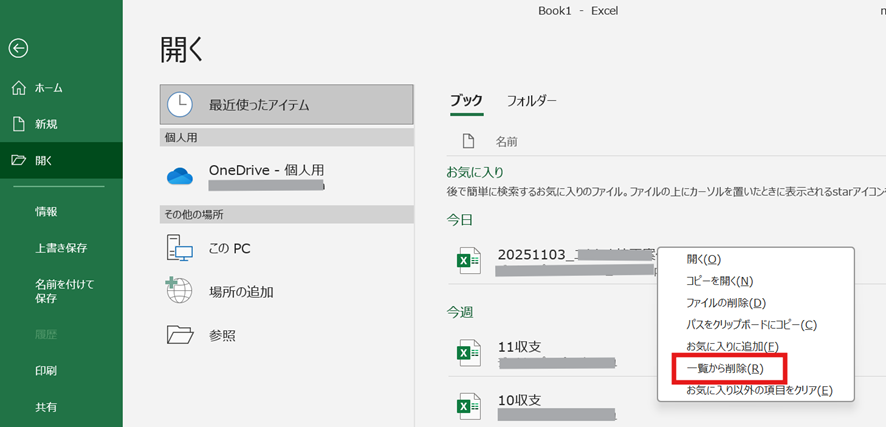Choose 一覧から削除 in the context menu
Viewport: 886px width, 427px height.
pos(725,369)
